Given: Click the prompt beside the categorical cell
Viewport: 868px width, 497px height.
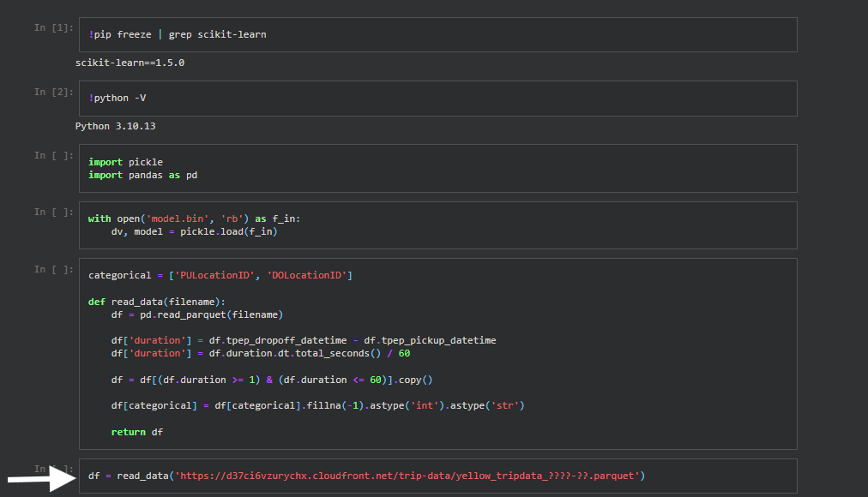Looking at the screenshot, I should (54, 269).
